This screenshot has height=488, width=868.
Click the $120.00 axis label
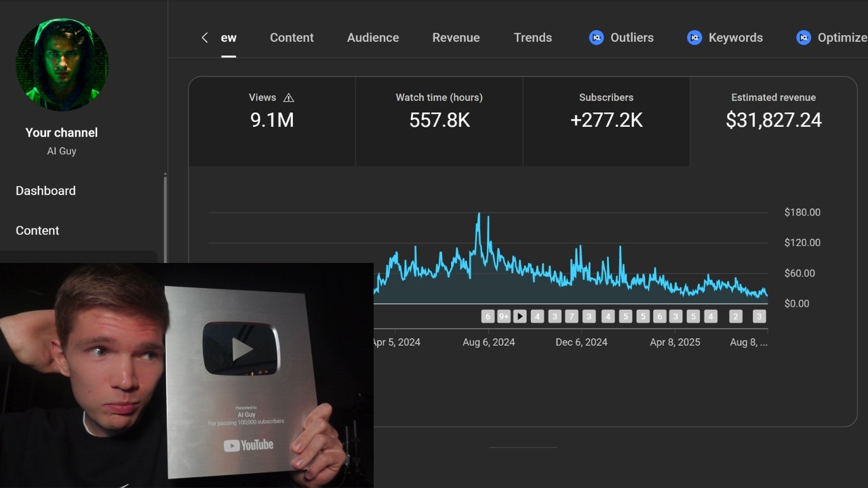pos(802,243)
